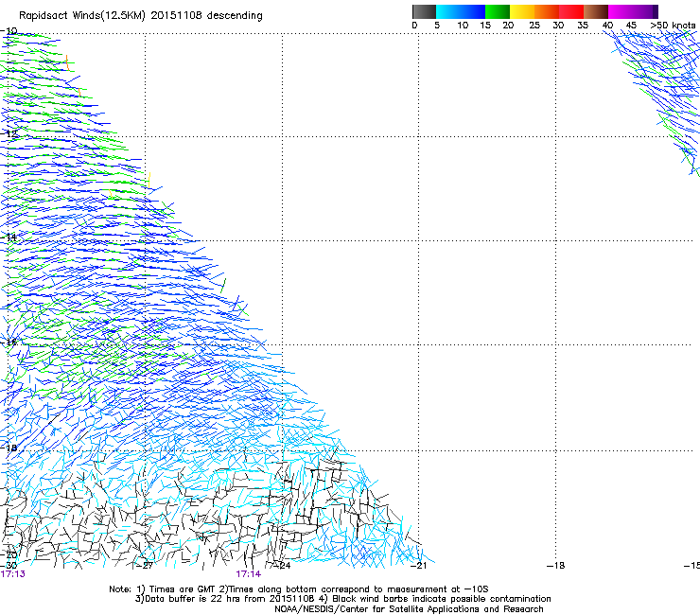Click the -27 longitude axis label
700x615 pixels.
pos(145,566)
